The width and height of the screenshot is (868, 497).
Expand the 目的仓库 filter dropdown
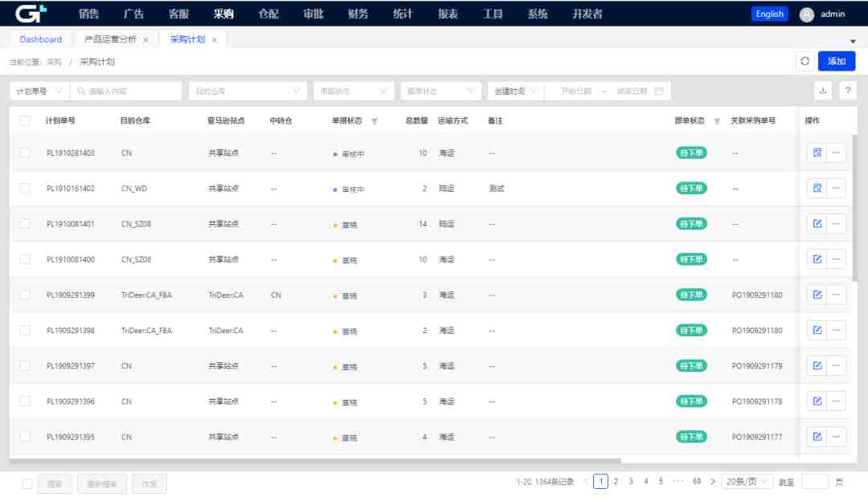click(x=248, y=92)
